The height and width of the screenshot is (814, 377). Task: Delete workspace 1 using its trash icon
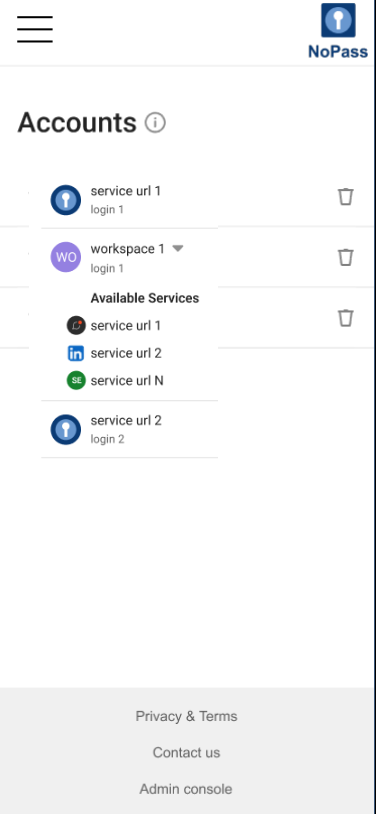(346, 257)
